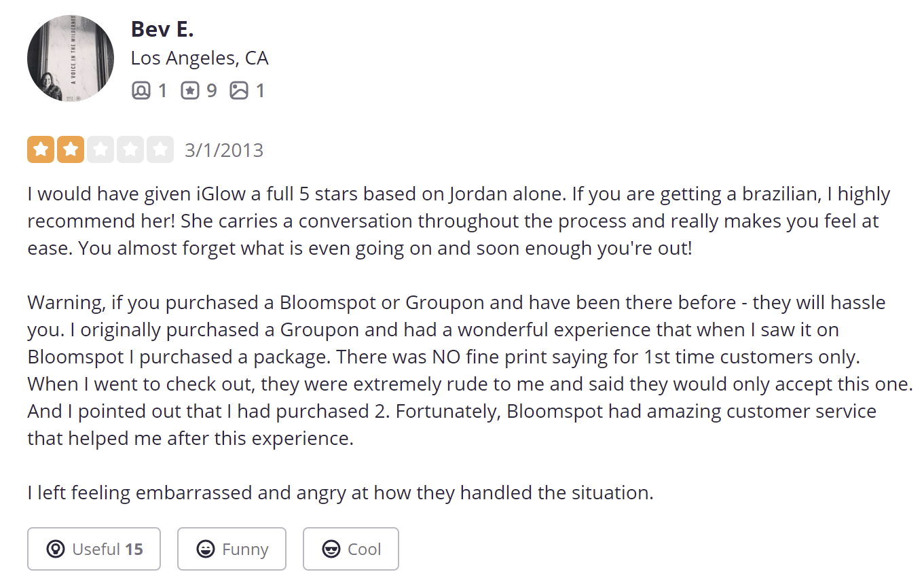Screen dimensions: 924x574
Task: Click the laughing face icon in Funny
Action: tap(205, 549)
